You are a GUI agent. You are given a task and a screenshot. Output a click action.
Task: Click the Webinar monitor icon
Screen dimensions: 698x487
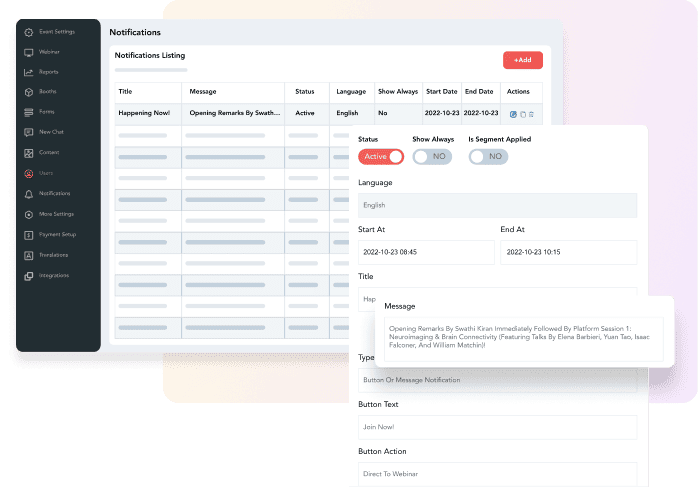(x=29, y=52)
